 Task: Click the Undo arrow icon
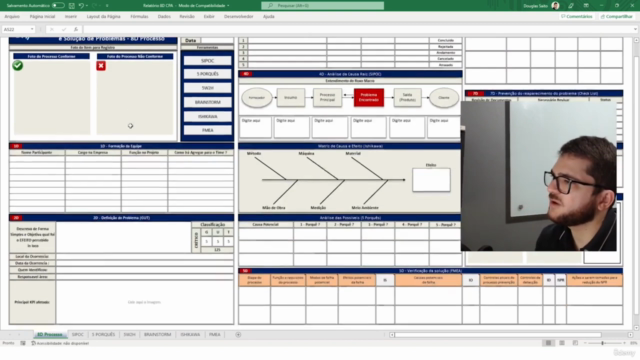coord(81,6)
